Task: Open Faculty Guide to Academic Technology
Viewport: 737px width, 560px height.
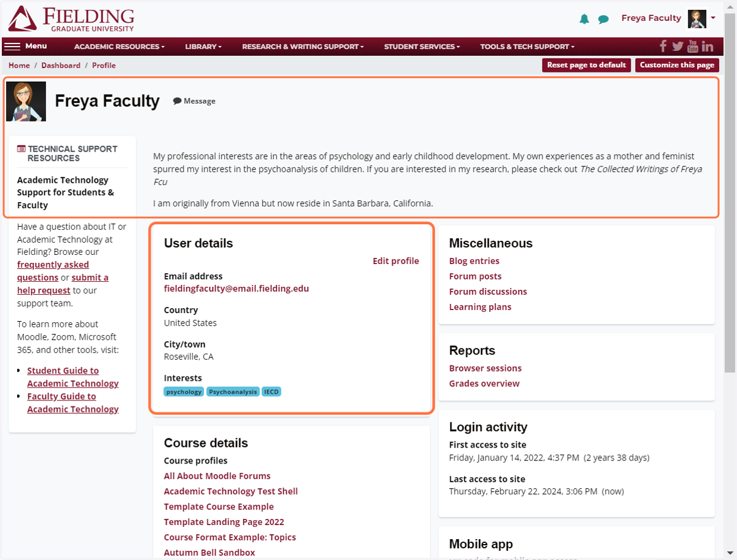Action: pyautogui.click(x=73, y=403)
